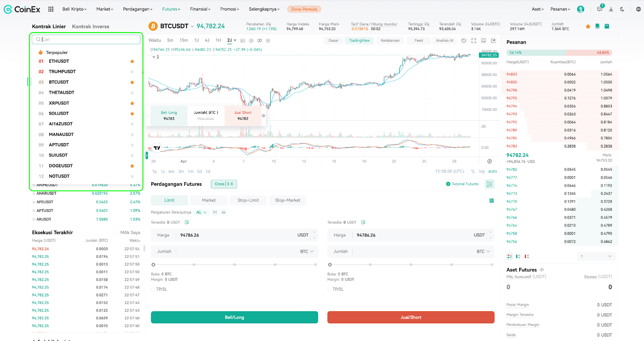Click the download app arrow icon

611,9
